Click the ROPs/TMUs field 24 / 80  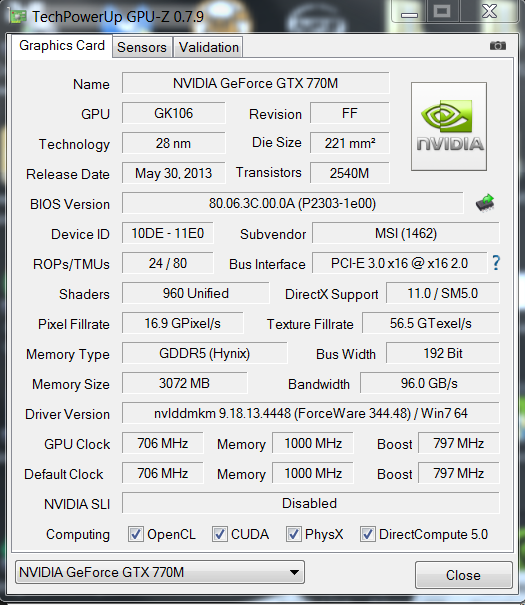point(168,263)
